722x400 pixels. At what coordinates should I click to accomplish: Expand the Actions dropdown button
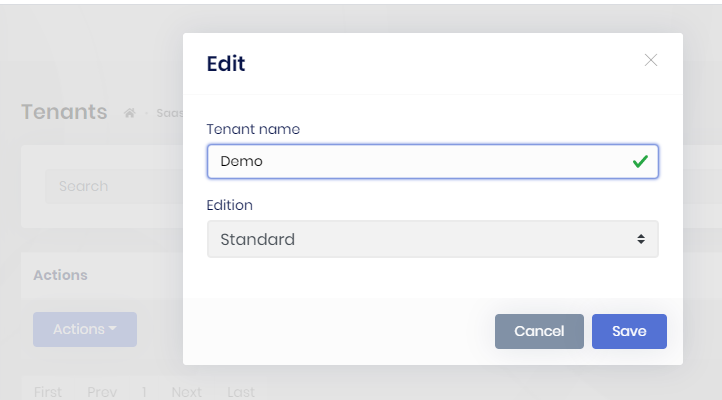85,329
